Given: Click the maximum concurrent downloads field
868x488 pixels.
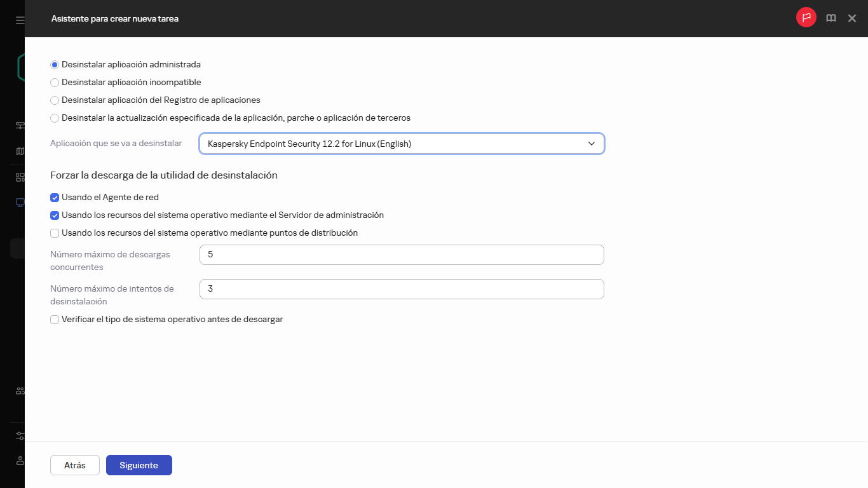Looking at the screenshot, I should tap(402, 254).
